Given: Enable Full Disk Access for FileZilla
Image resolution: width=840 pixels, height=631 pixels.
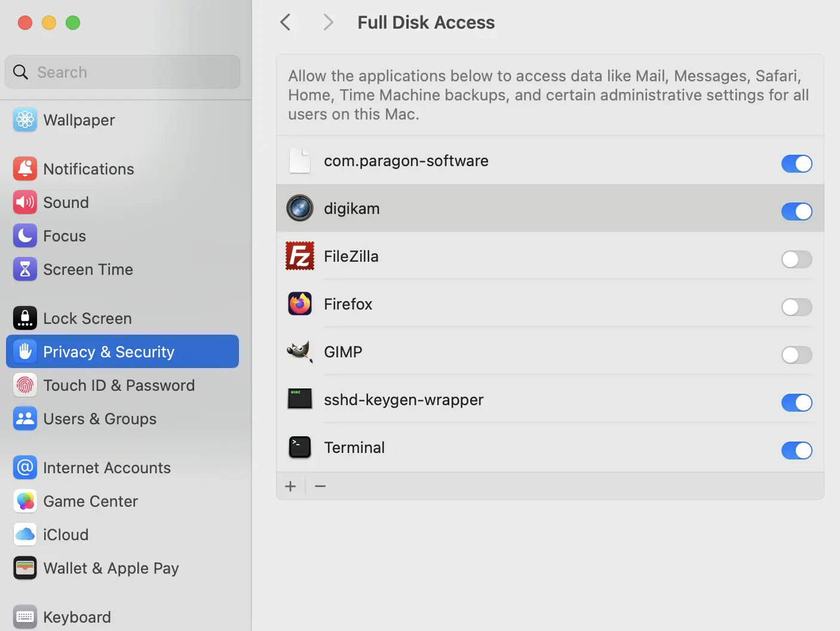Looking at the screenshot, I should click(x=796, y=259).
